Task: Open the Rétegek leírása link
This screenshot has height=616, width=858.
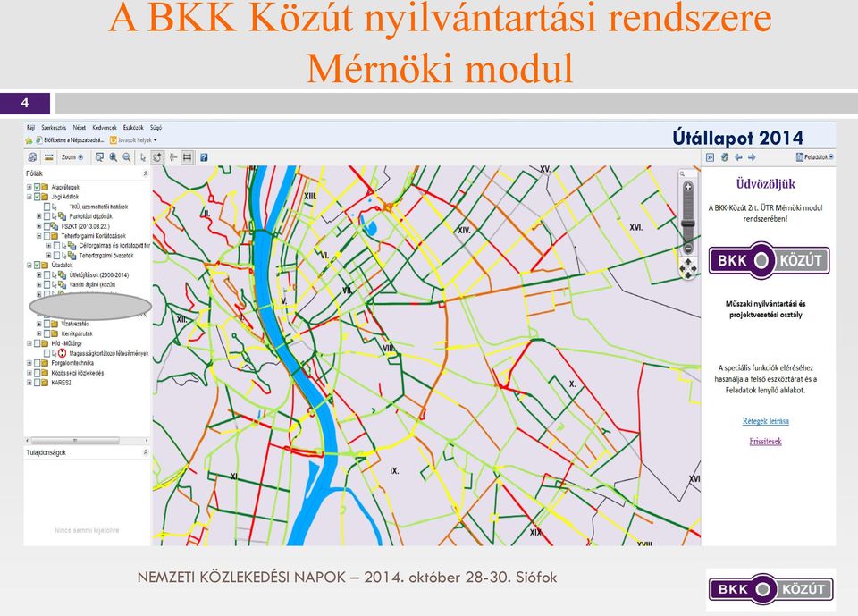Action: (766, 421)
